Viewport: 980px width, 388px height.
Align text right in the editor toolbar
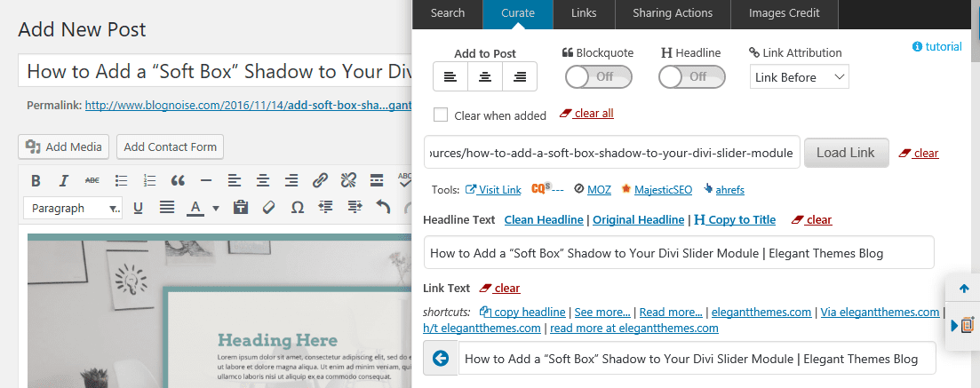(x=291, y=181)
